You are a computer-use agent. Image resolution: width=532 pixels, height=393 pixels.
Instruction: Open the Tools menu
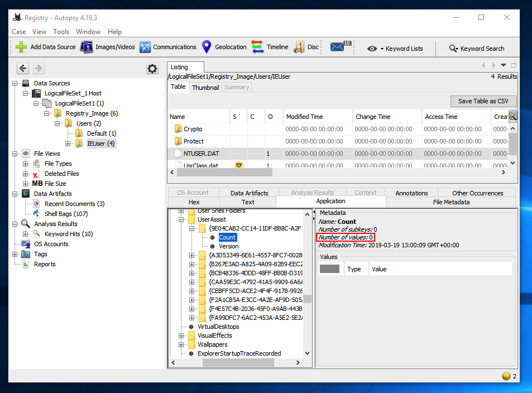[61, 32]
